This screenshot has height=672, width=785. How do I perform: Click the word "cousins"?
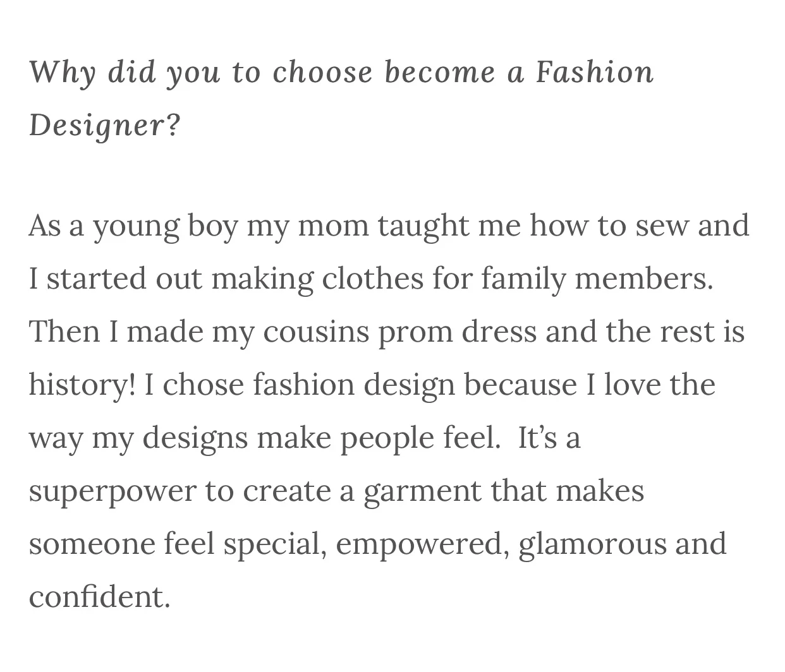click(316, 332)
